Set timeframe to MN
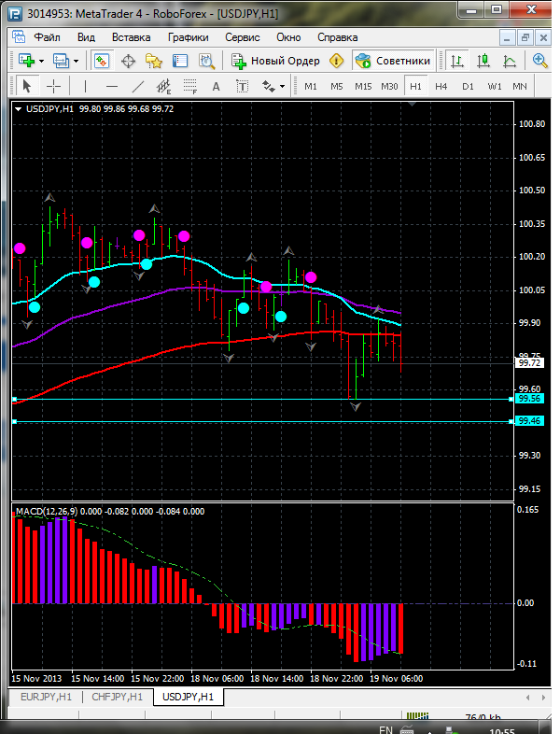The height and width of the screenshot is (734, 560). point(520,87)
